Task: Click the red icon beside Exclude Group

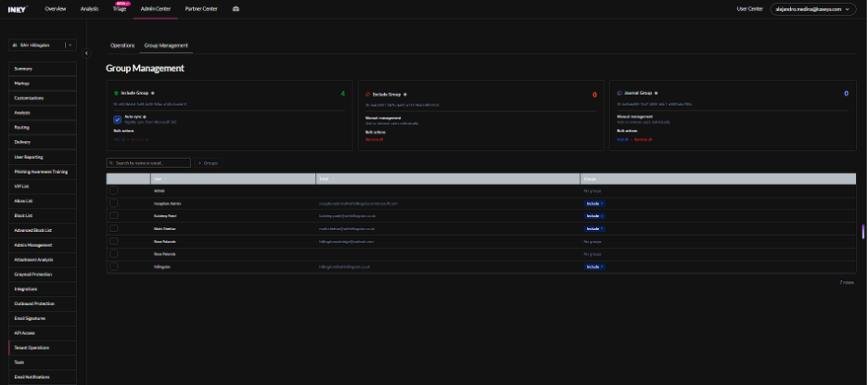Action: tap(368, 95)
